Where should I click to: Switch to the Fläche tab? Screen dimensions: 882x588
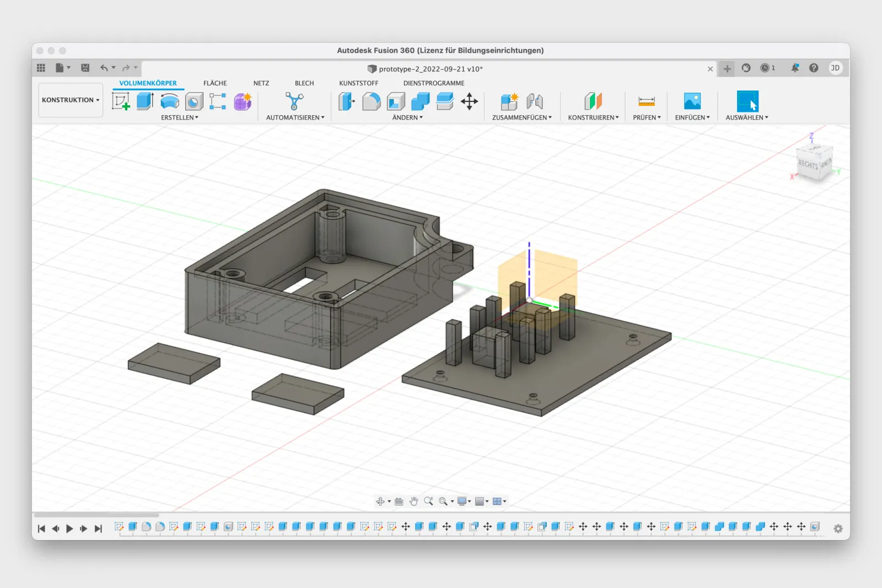(x=215, y=83)
